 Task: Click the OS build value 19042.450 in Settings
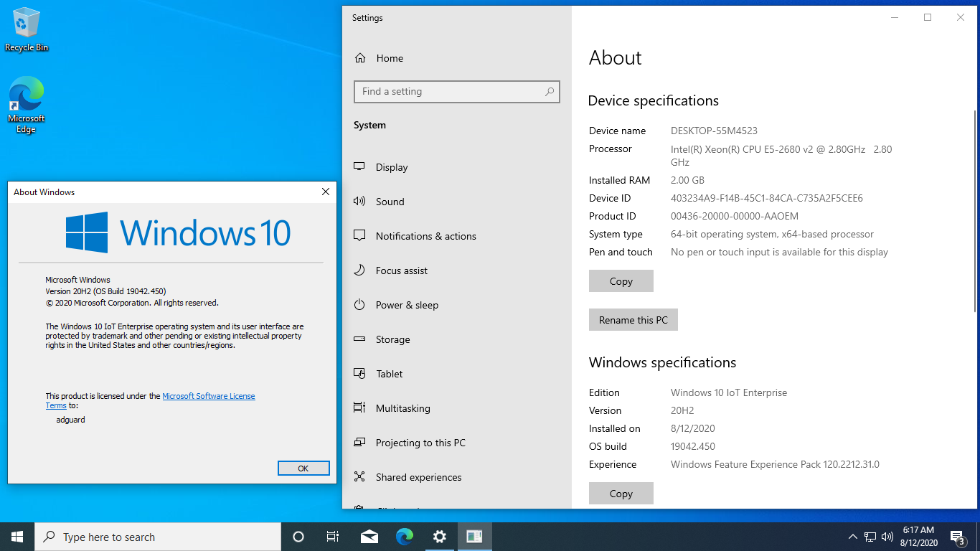coord(693,446)
